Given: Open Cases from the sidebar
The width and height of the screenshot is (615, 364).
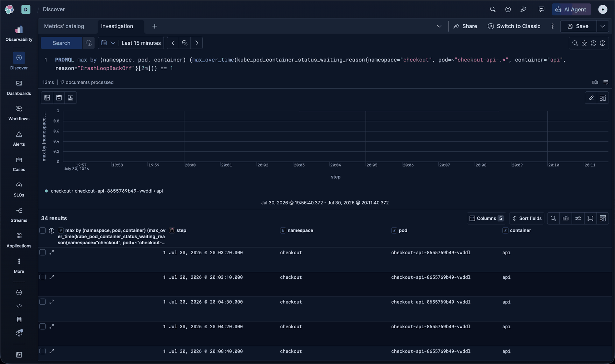Looking at the screenshot, I should 19,164.
